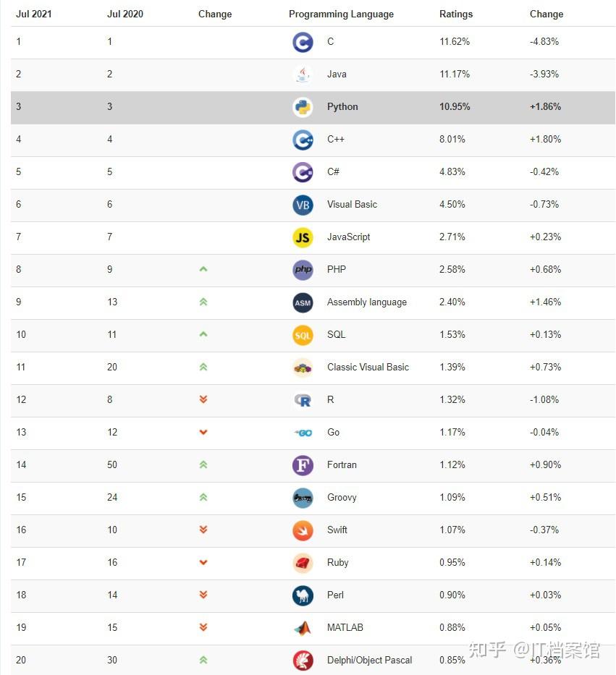Click the orange Swift bird icon
Image resolution: width=616 pixels, height=675 pixels.
tap(303, 530)
